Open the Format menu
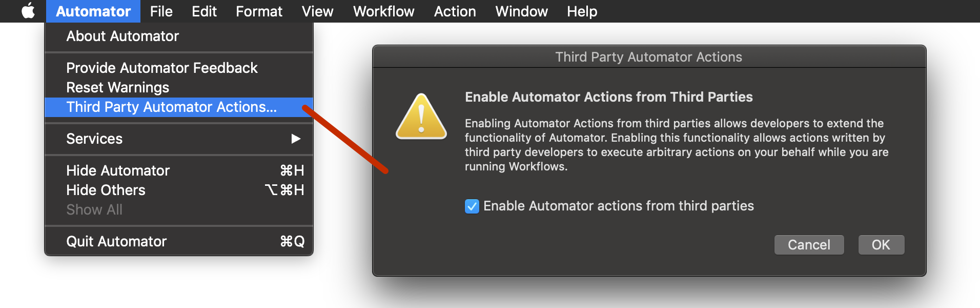This screenshot has width=980, height=308. (x=258, y=11)
